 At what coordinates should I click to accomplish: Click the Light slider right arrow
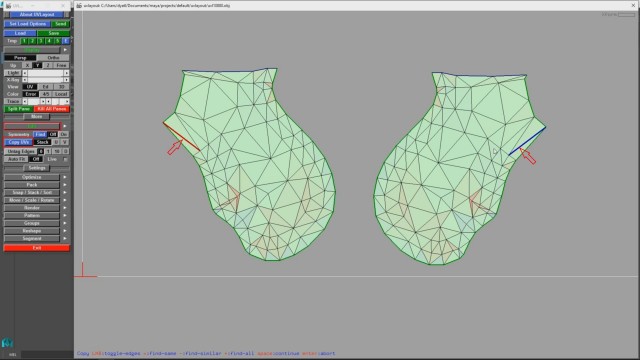tap(67, 73)
